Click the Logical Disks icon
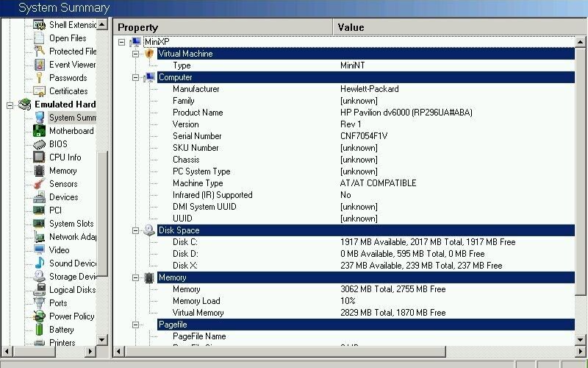 pos(39,290)
